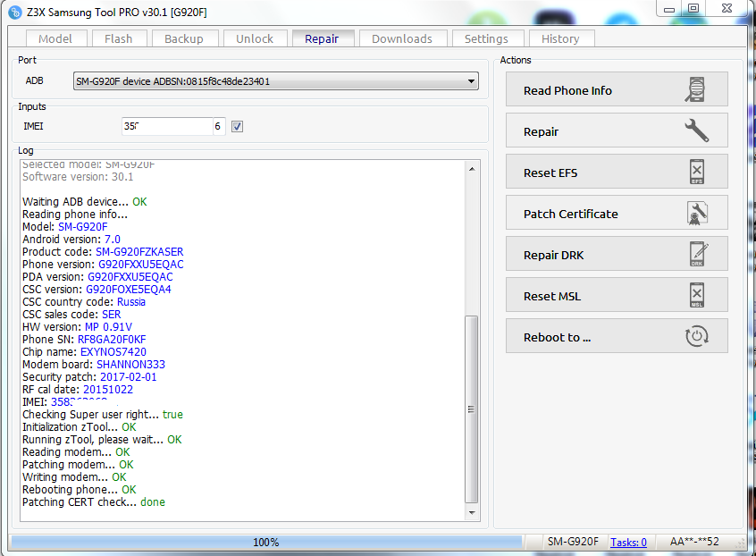This screenshot has width=756, height=556.
Task: Click the wrench icon on Repair
Action: click(697, 131)
